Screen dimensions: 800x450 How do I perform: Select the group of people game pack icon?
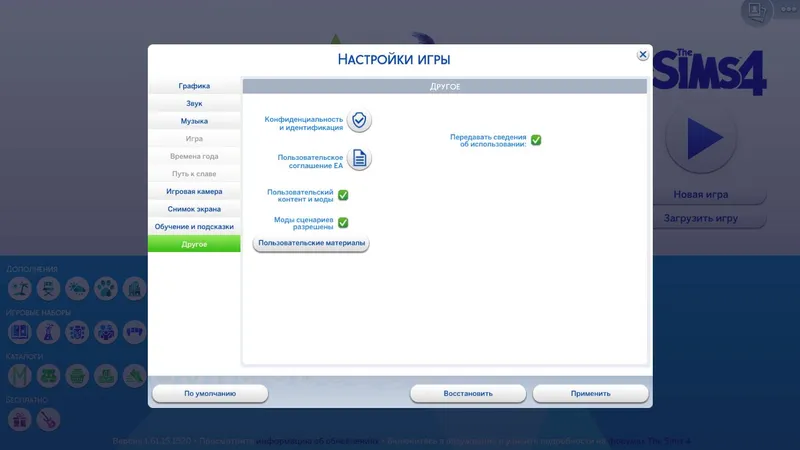pyautogui.click(x=106, y=332)
